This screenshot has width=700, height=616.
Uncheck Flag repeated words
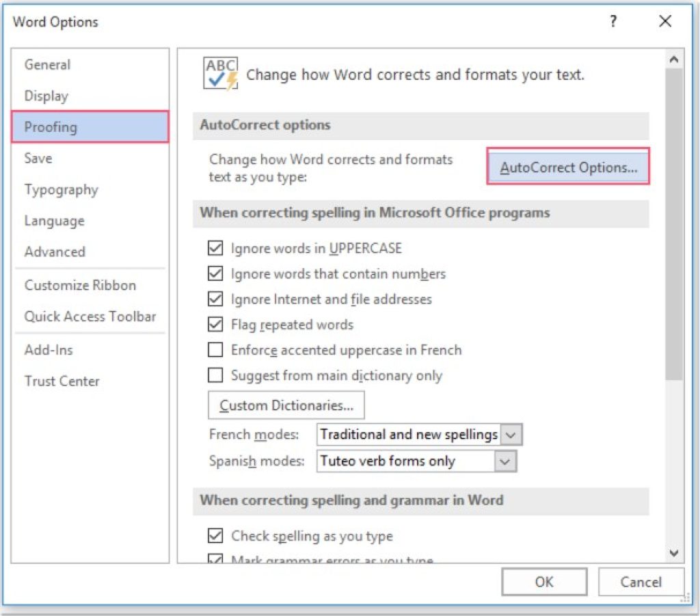point(216,324)
